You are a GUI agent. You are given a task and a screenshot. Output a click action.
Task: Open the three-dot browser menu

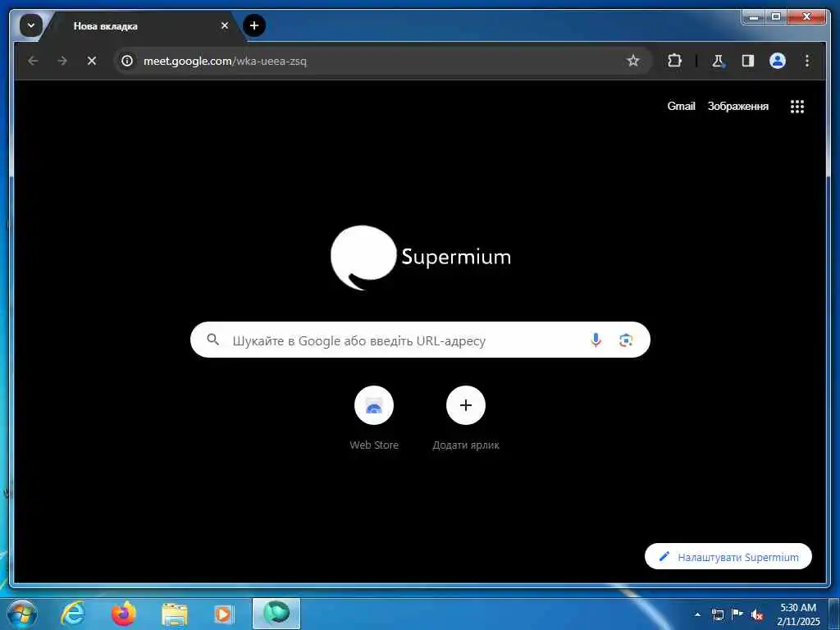click(x=807, y=61)
